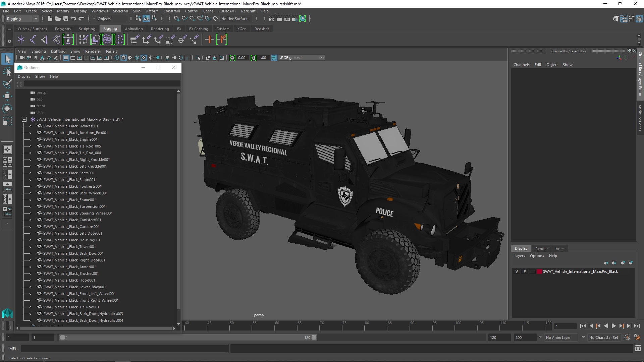
Task: Click the Undo icon in status line
Action: [73, 19]
